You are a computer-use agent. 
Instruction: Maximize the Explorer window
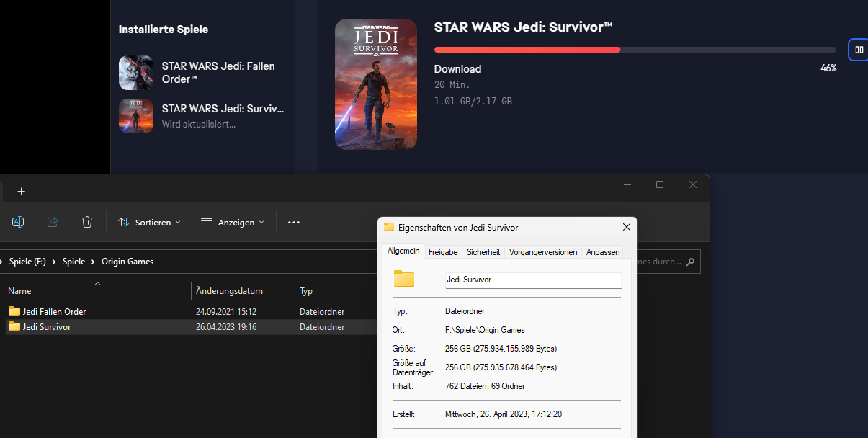(660, 185)
